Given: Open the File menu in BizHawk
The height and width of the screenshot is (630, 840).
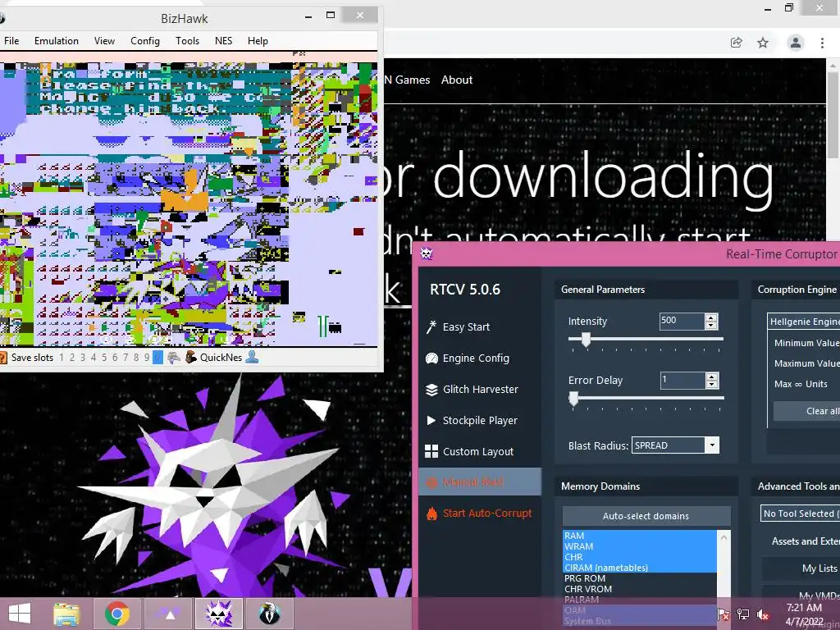Looking at the screenshot, I should pos(11,41).
